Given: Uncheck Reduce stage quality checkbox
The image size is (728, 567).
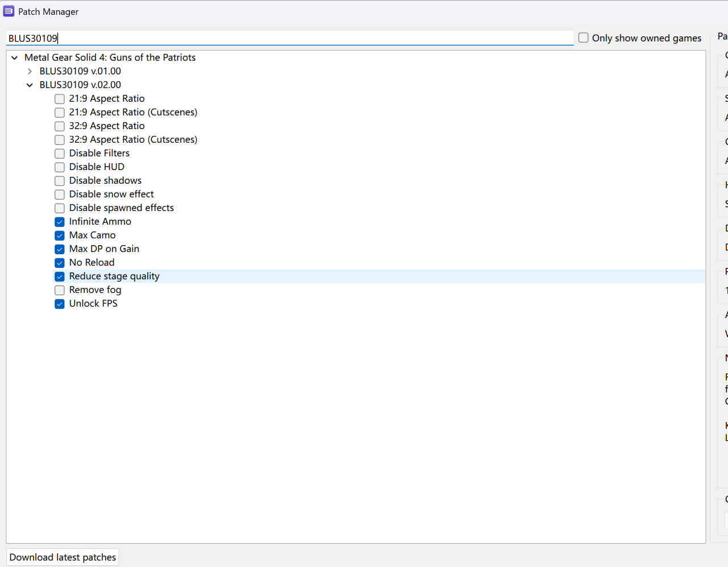Looking at the screenshot, I should [60, 276].
